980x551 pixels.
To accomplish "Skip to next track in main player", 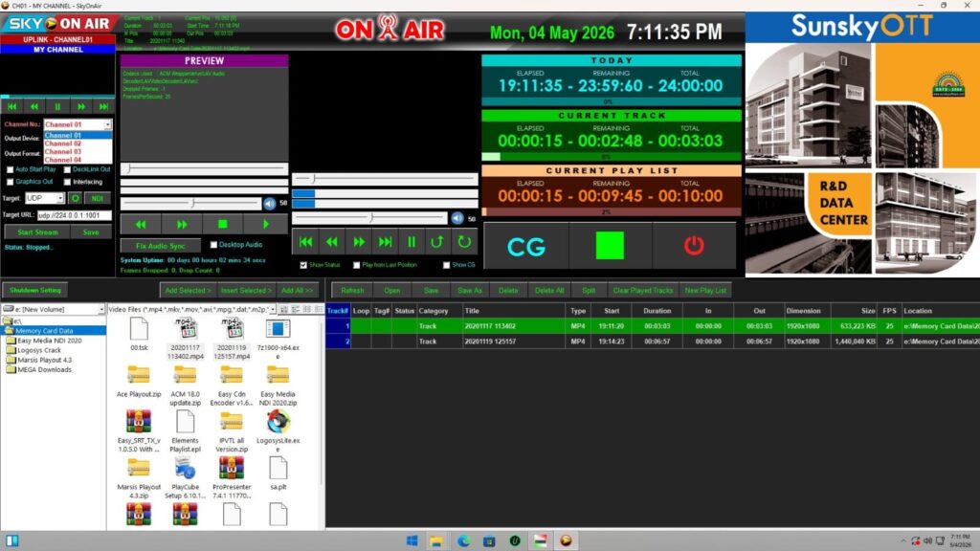I will click(385, 242).
